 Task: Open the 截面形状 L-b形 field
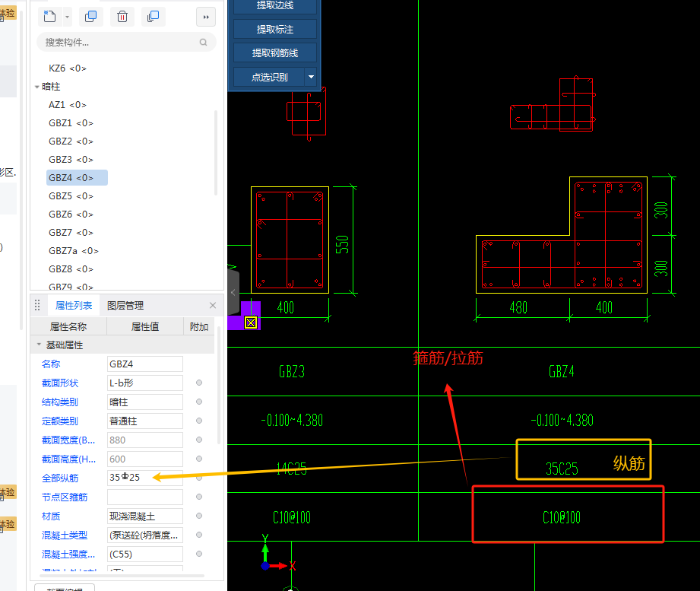coord(145,383)
